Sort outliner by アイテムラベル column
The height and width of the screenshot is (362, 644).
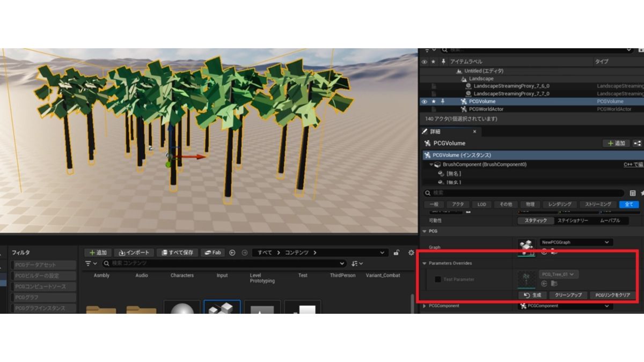(x=466, y=62)
